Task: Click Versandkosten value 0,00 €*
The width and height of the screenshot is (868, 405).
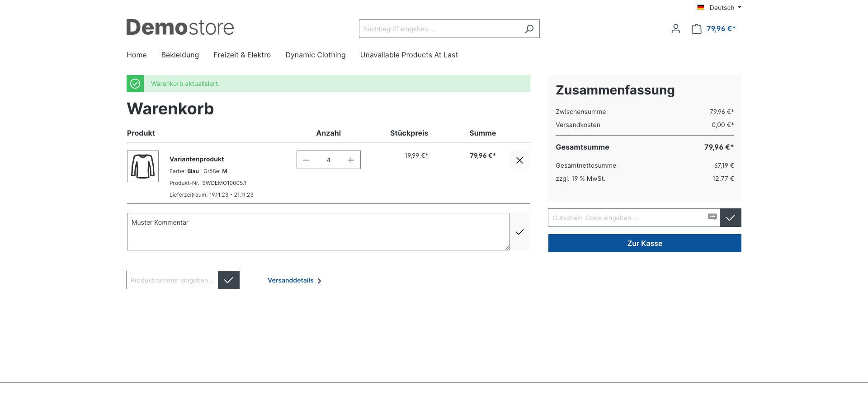Action: (x=723, y=125)
